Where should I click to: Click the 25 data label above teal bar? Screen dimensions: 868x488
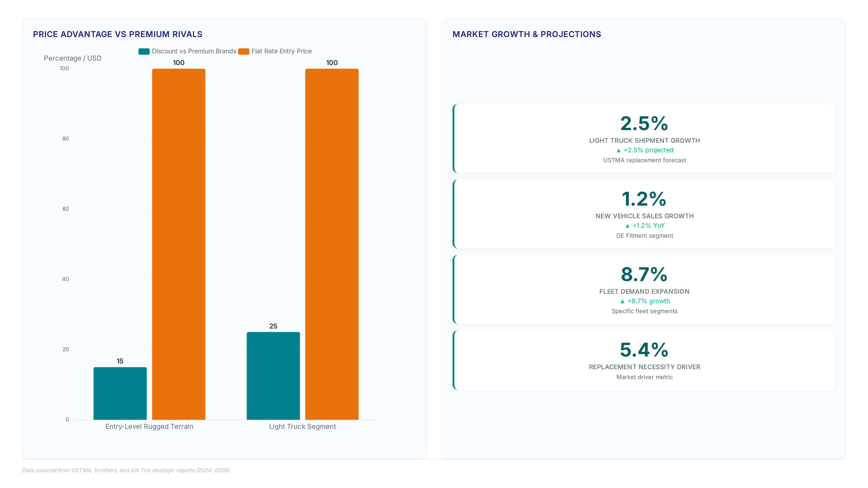pyautogui.click(x=273, y=326)
